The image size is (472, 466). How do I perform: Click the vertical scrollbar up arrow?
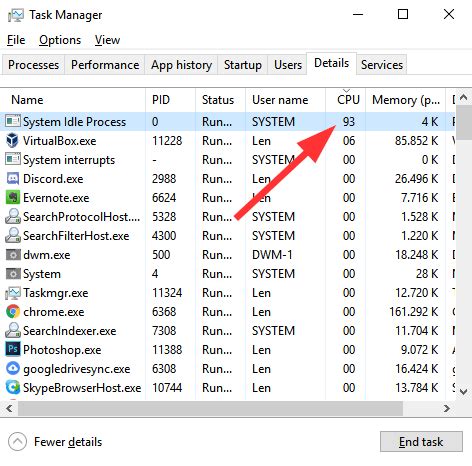point(463,98)
